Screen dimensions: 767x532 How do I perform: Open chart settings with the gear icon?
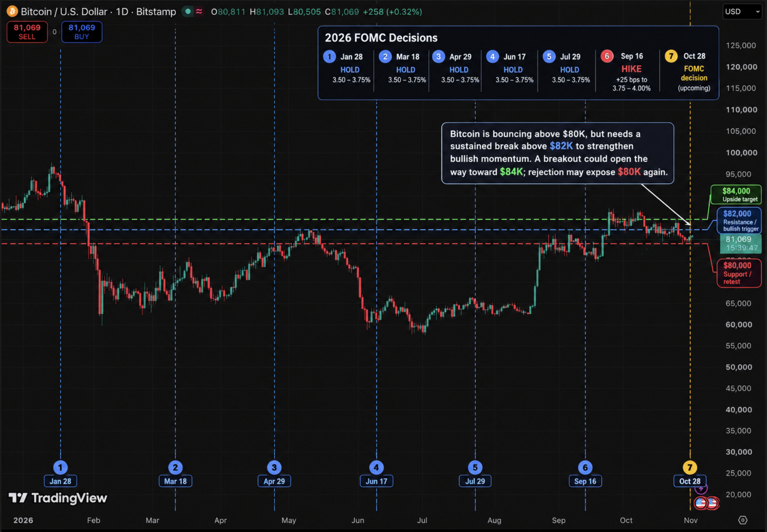[743, 520]
